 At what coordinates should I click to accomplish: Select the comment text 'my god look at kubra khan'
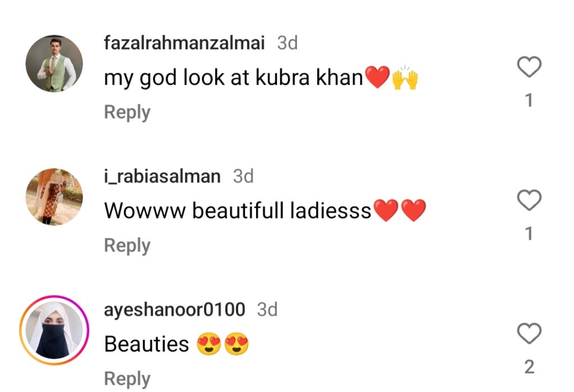(233, 78)
